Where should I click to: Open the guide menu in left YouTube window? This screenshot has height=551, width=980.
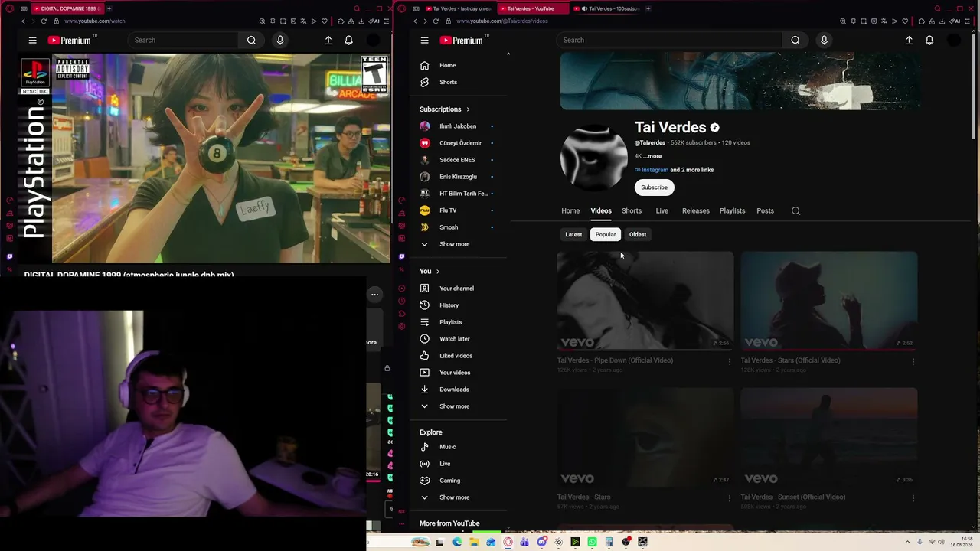coord(32,41)
